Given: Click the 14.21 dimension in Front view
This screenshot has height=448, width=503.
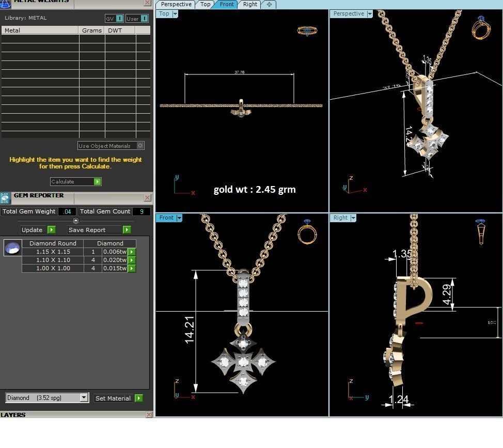Looking at the screenshot, I should pyautogui.click(x=189, y=330).
